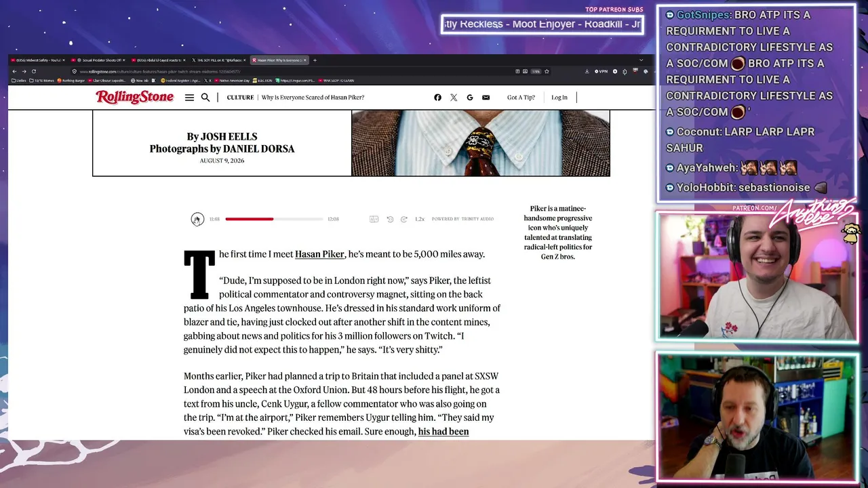Screen dimensions: 868x488
Task: Click the author name JOSH EELLS
Action: pos(229,136)
